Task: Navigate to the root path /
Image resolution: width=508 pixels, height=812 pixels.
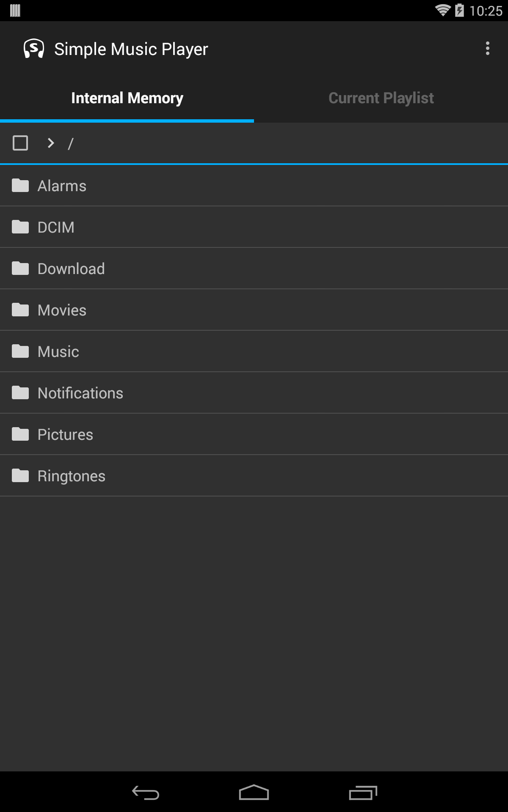Action: (71, 143)
